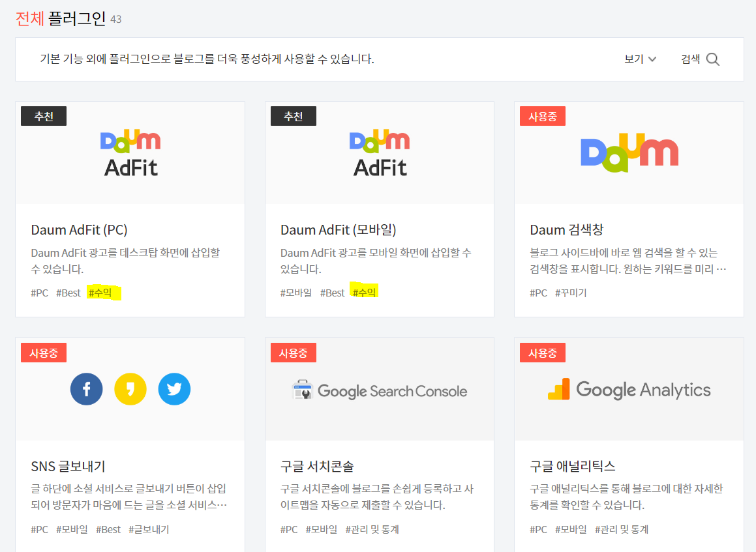This screenshot has width=756, height=552.
Task: Click #관리 및 통계 tag on 구글 서치콘솔
Action: [372, 529]
